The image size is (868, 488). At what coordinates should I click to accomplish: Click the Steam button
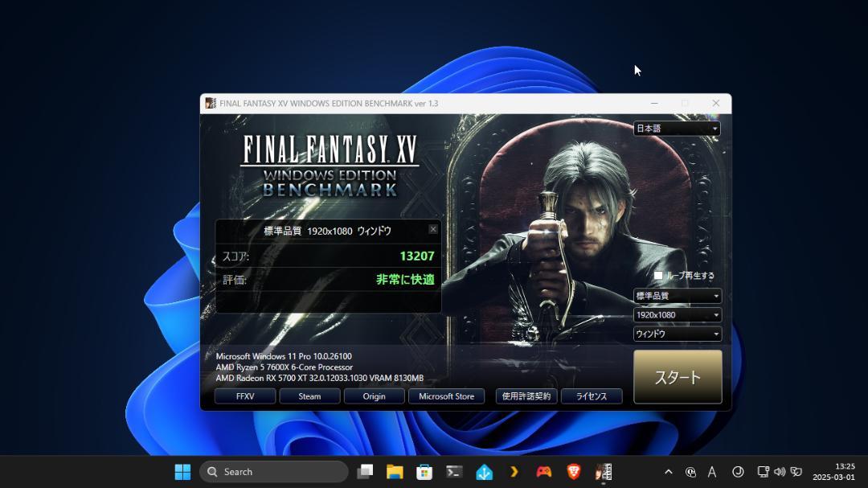[309, 396]
